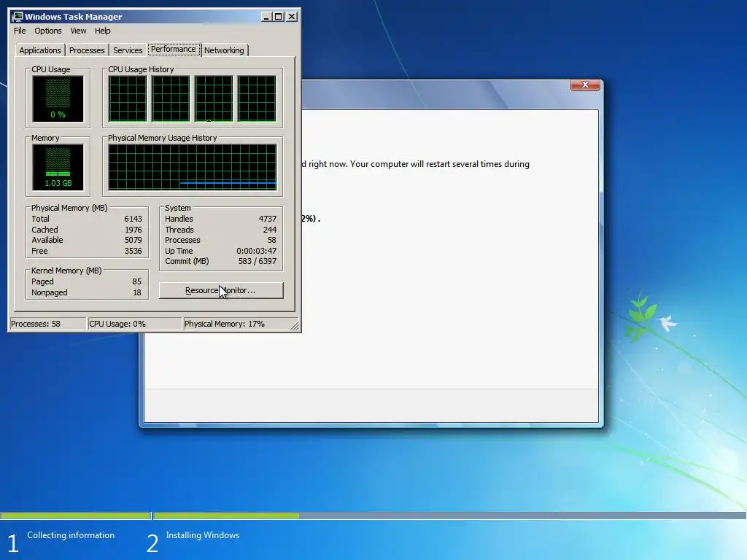Open the File menu in Task Manager
This screenshot has height=560, width=747.
tap(20, 31)
